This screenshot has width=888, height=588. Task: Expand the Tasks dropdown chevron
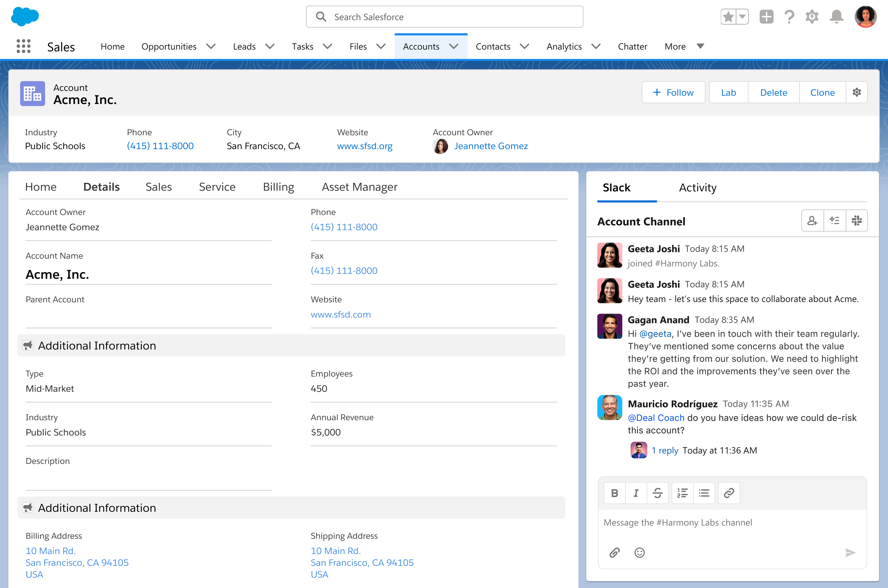pyautogui.click(x=327, y=46)
